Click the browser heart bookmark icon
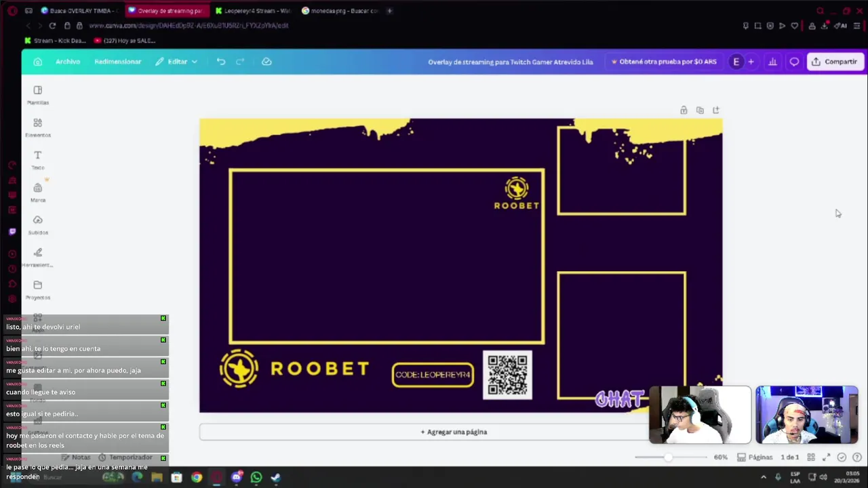This screenshot has height=488, width=868. tap(795, 26)
